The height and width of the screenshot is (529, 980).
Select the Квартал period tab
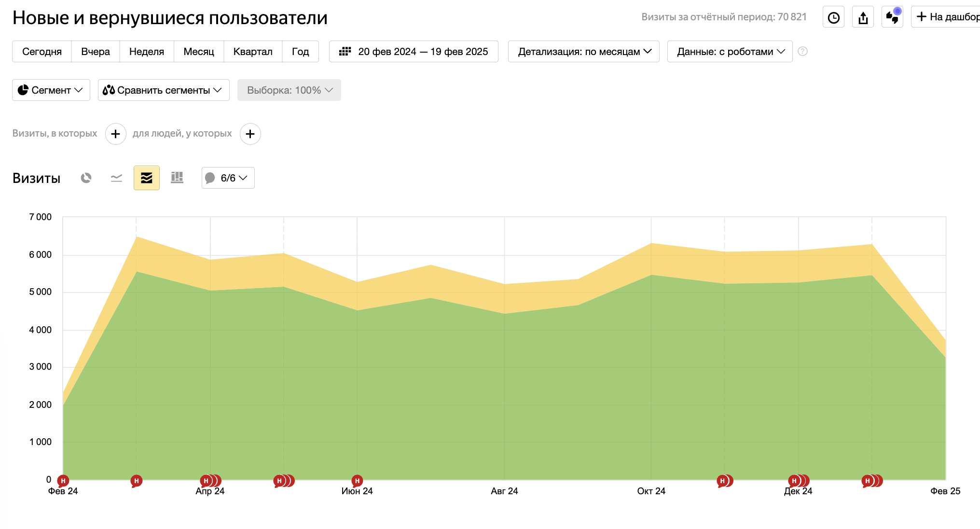coord(253,52)
